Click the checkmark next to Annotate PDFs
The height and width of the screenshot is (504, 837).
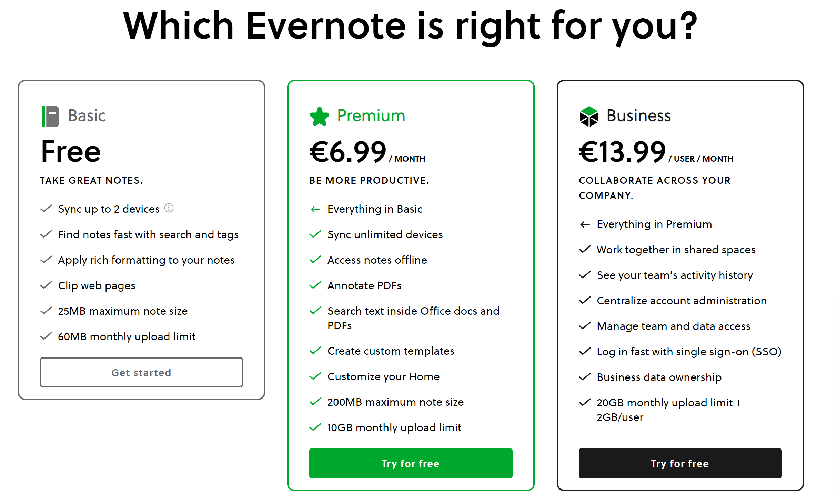pyautogui.click(x=315, y=285)
